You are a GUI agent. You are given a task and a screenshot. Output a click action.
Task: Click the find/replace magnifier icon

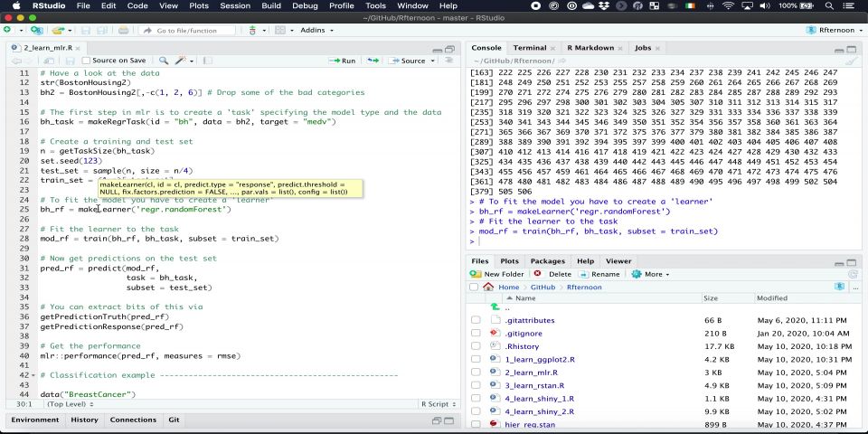(164, 61)
